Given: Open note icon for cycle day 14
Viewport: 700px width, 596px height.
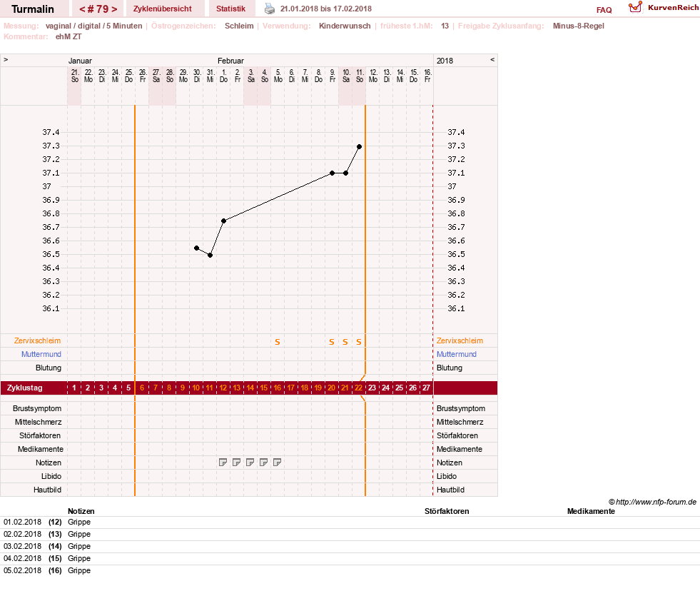Looking at the screenshot, I should point(250,463).
